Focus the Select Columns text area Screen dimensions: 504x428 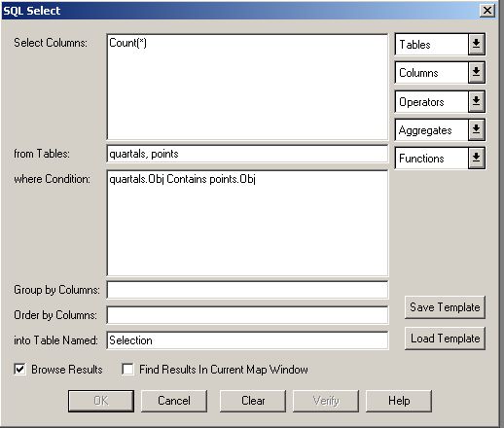click(247, 87)
